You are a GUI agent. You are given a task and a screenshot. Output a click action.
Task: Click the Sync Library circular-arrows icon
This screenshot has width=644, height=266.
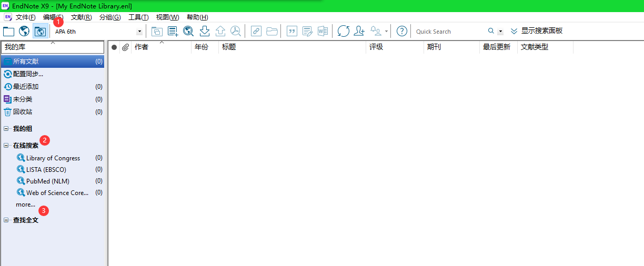coord(343,31)
